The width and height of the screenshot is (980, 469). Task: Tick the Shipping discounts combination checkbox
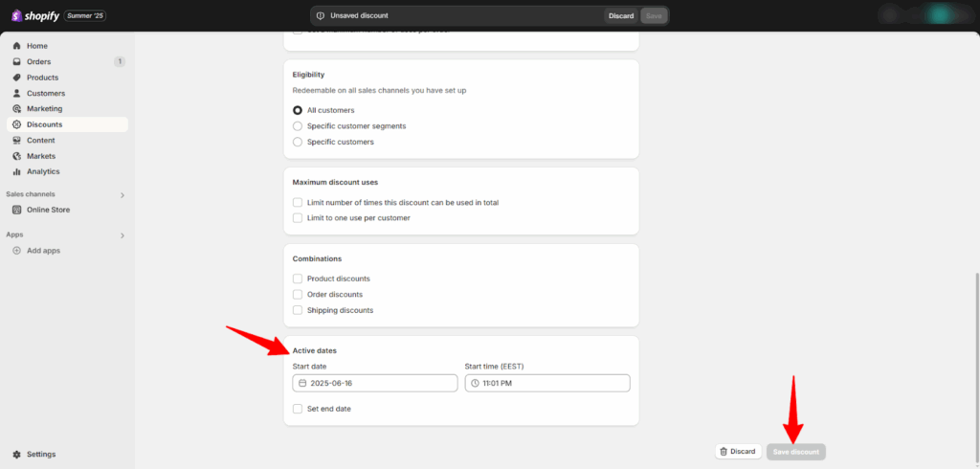[x=298, y=310]
